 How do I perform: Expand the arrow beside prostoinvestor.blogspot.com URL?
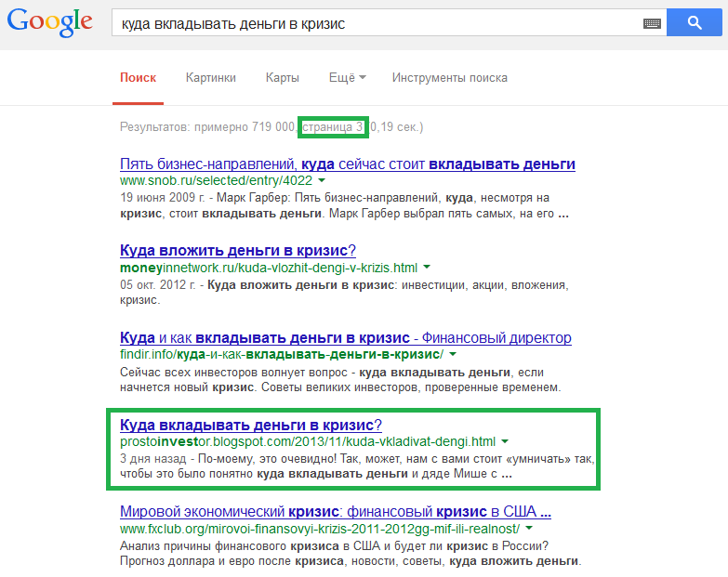tap(505, 441)
